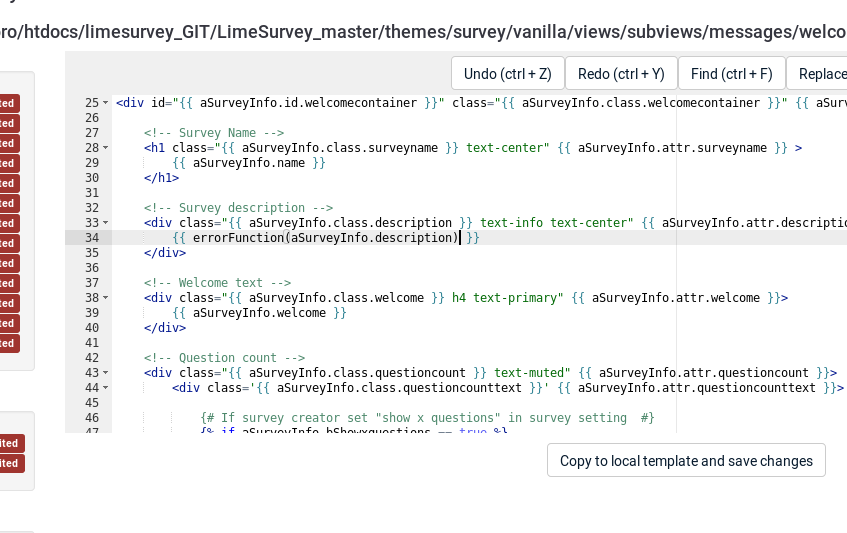This screenshot has width=847, height=533.
Task: Click the last red badge in the lower-left panel
Action: click(9, 464)
